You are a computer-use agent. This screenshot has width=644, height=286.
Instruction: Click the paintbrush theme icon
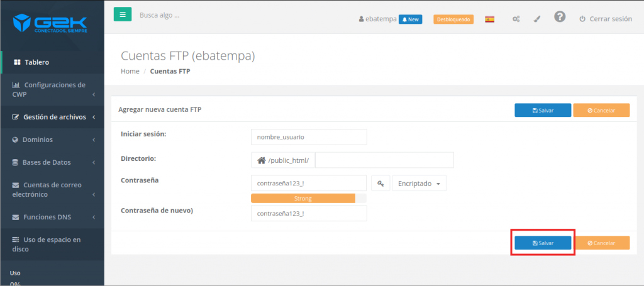pyautogui.click(x=537, y=19)
